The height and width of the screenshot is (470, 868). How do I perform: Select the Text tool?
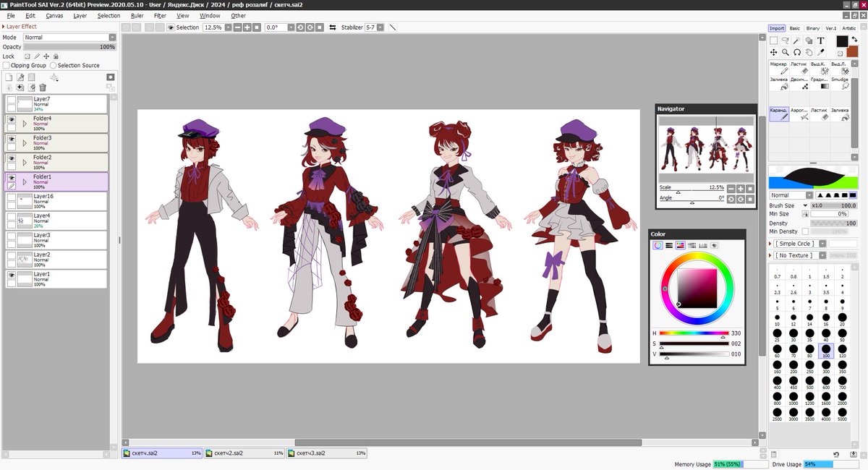point(821,40)
